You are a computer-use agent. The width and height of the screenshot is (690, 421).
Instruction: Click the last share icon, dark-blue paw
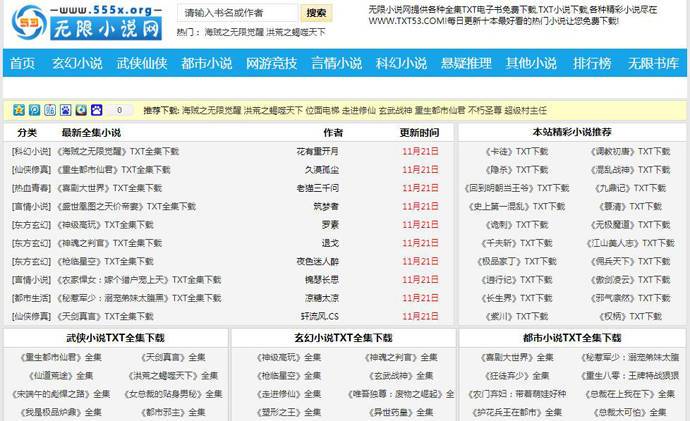tap(96, 110)
